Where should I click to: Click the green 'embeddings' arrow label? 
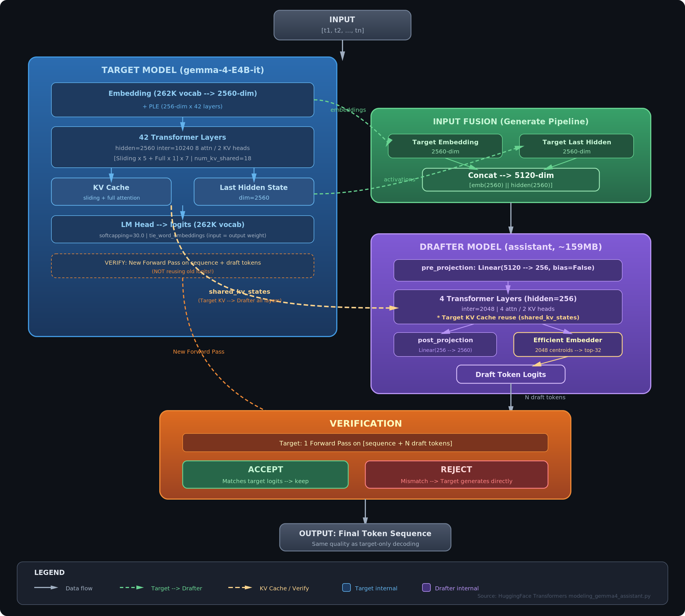point(348,110)
